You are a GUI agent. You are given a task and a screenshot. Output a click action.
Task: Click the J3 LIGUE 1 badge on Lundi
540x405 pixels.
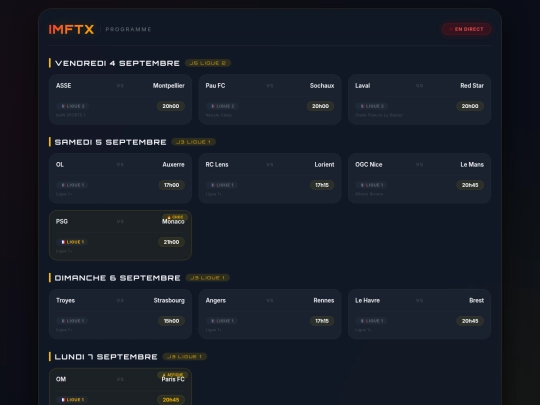coord(185,356)
